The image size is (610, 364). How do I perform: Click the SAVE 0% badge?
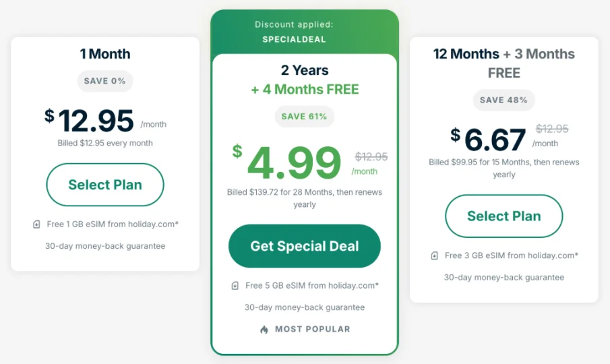(105, 81)
